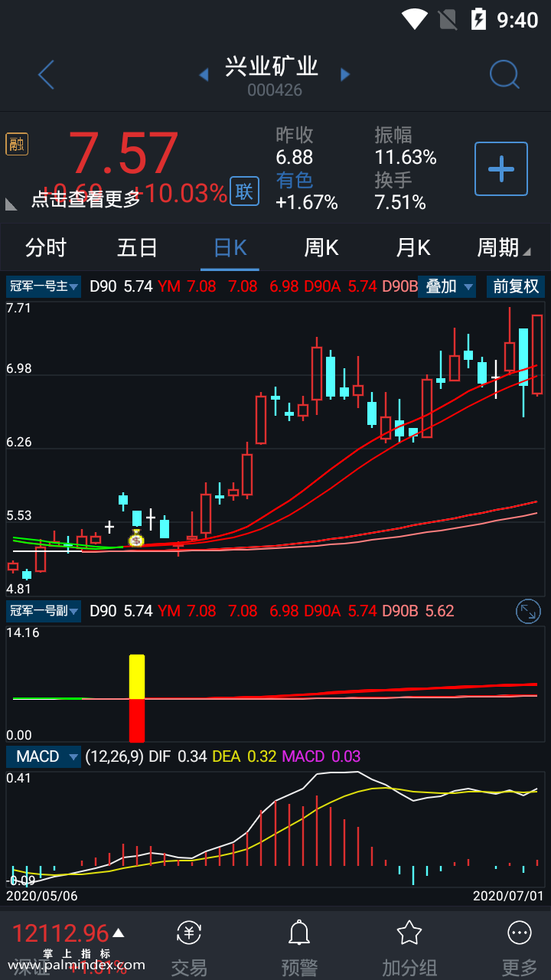The width and height of the screenshot is (551, 980).
Task: Tap the 7.71 price axis label
Action: pos(18,309)
